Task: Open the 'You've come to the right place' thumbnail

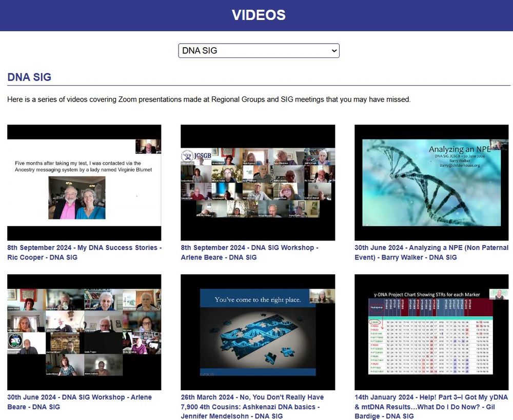Action: 258,332
